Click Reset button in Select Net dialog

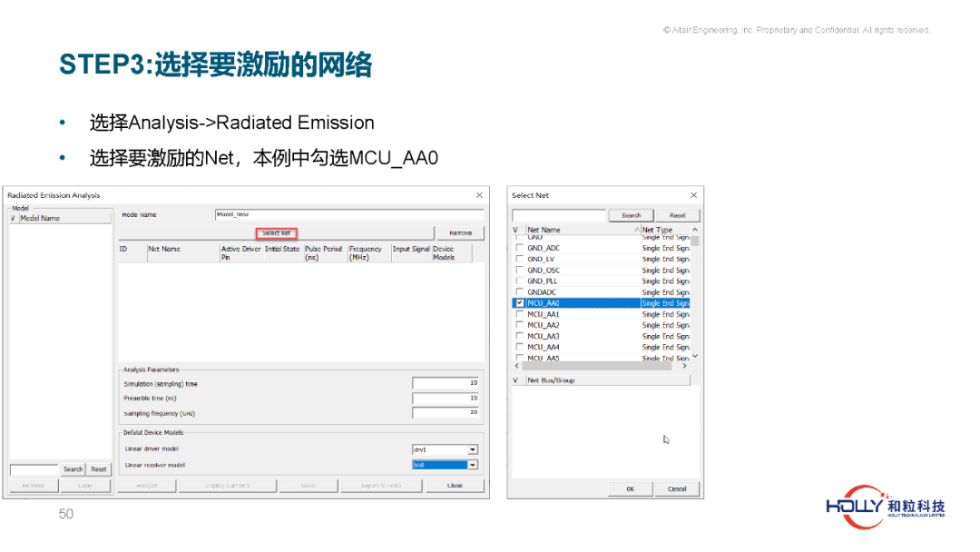[x=678, y=216]
